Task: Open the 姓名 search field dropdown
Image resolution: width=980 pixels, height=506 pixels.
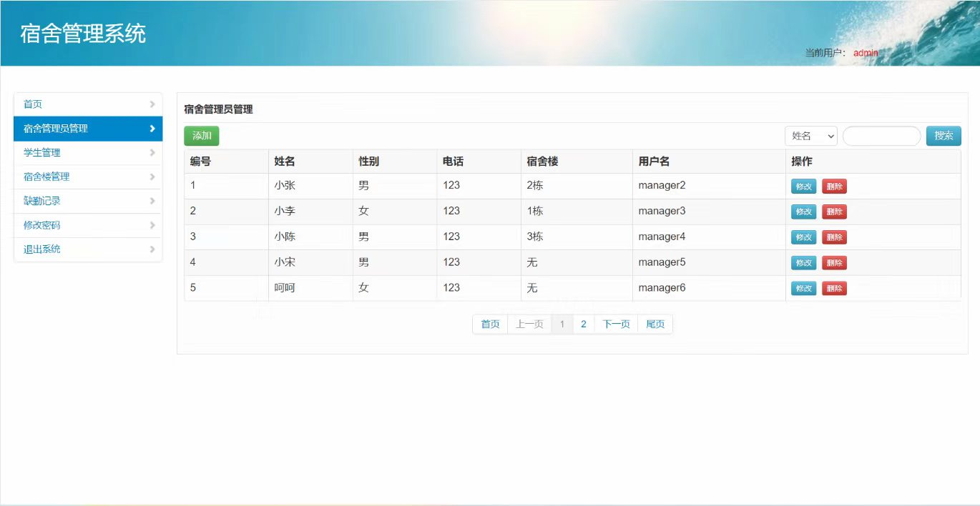Action: (x=811, y=136)
